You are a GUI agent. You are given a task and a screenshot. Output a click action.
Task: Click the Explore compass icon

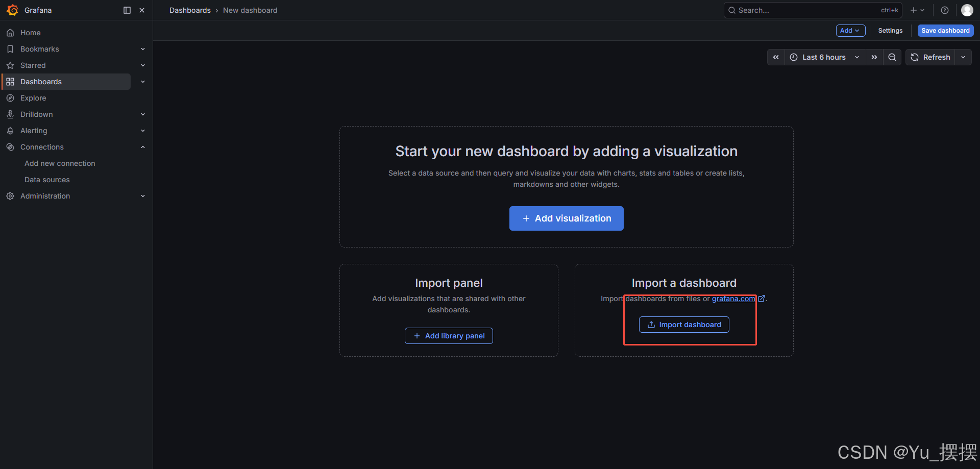coord(10,98)
